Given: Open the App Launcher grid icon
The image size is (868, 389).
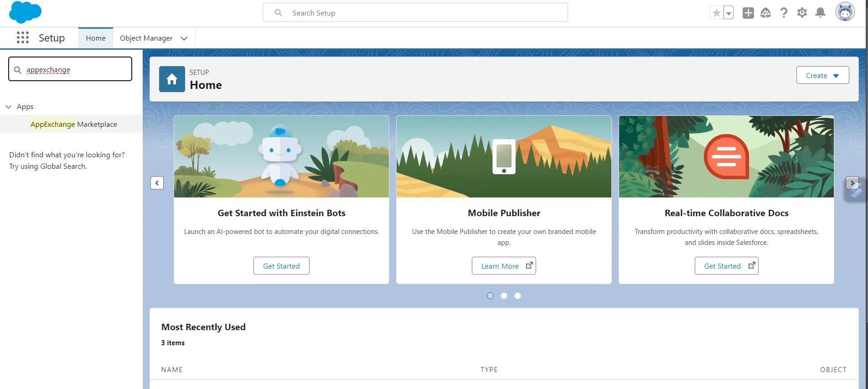Looking at the screenshot, I should click(x=23, y=37).
